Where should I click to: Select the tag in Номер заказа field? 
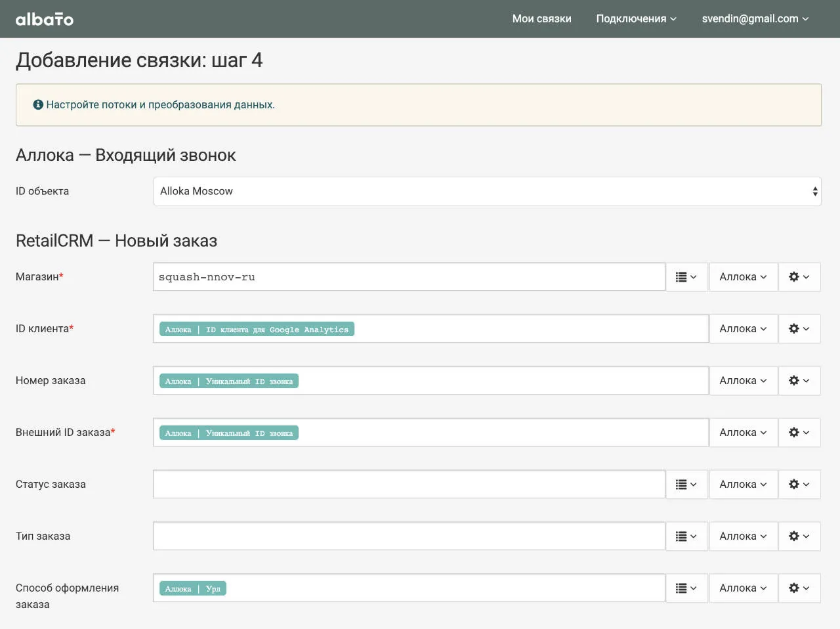pos(229,381)
